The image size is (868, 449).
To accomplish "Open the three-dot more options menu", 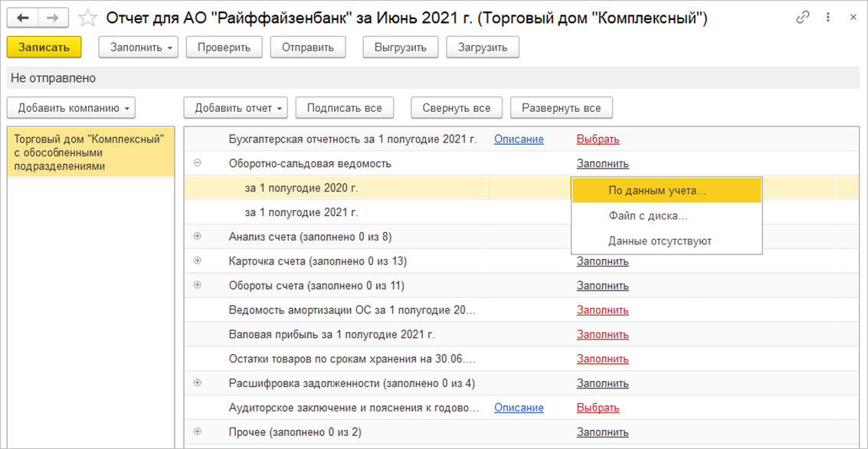I will [x=827, y=18].
